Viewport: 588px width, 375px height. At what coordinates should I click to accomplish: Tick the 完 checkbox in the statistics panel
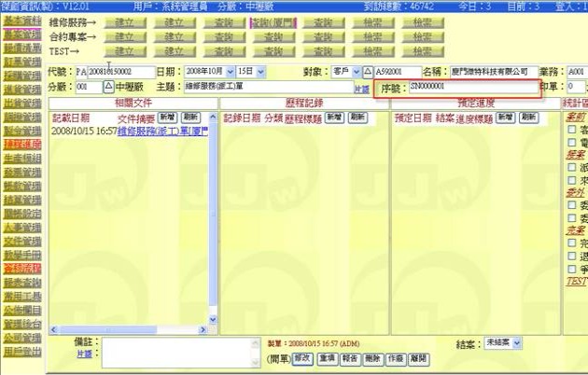(x=571, y=243)
